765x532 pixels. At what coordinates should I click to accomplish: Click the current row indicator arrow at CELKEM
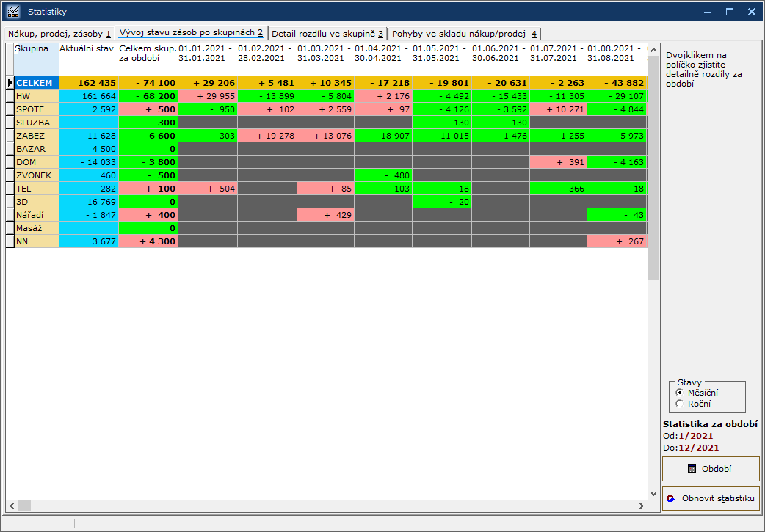pyautogui.click(x=10, y=83)
